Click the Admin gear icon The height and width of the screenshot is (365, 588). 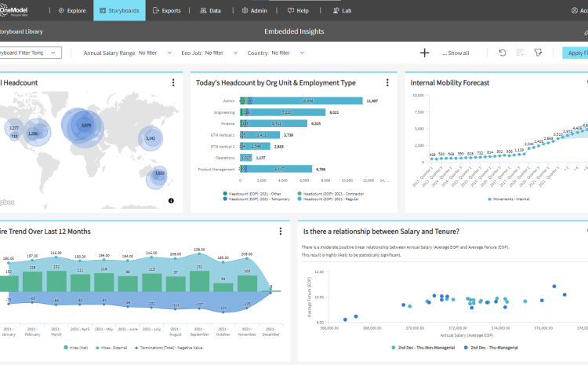245,10
